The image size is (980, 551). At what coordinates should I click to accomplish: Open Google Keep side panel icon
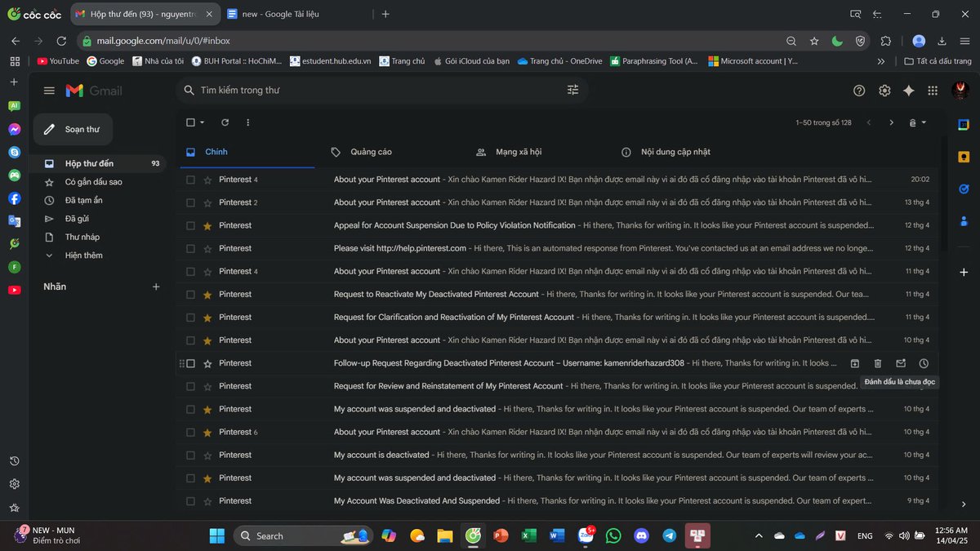(x=964, y=157)
